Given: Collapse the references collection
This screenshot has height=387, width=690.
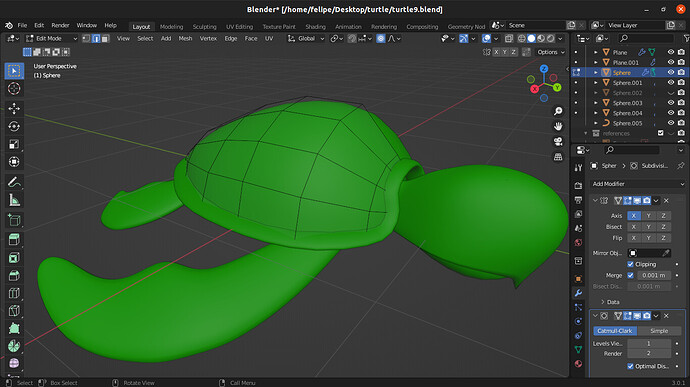Looking at the screenshot, I should pyautogui.click(x=586, y=133).
